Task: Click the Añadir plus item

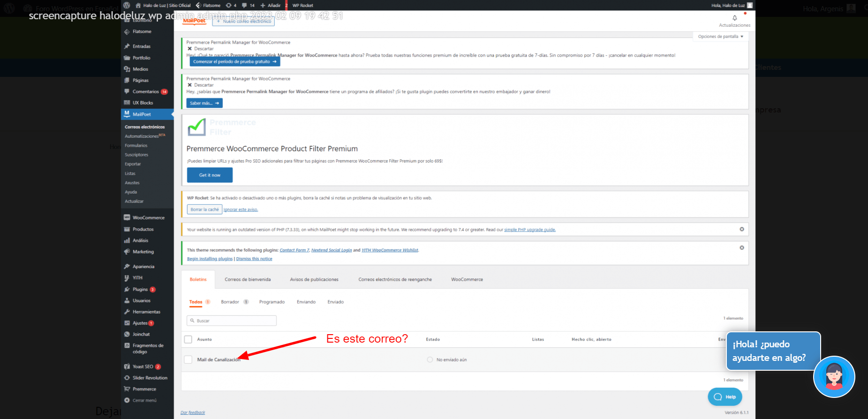Action: [x=271, y=6]
